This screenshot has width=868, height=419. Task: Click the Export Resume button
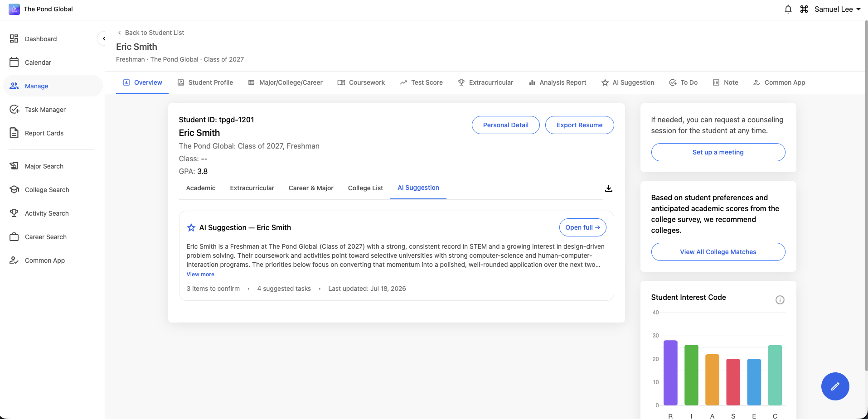click(x=579, y=125)
